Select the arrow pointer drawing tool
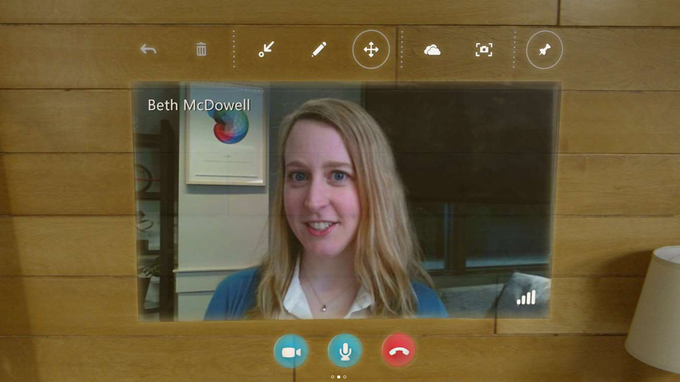680x382 pixels. point(266,49)
